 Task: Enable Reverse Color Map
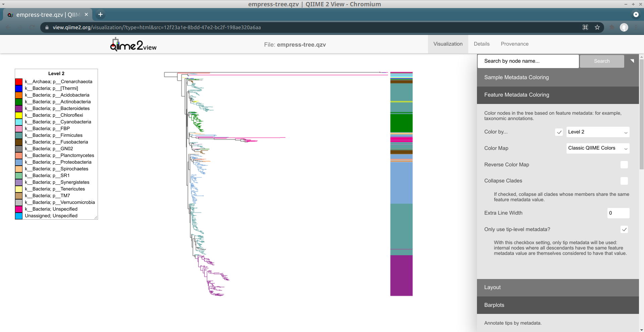(624, 165)
